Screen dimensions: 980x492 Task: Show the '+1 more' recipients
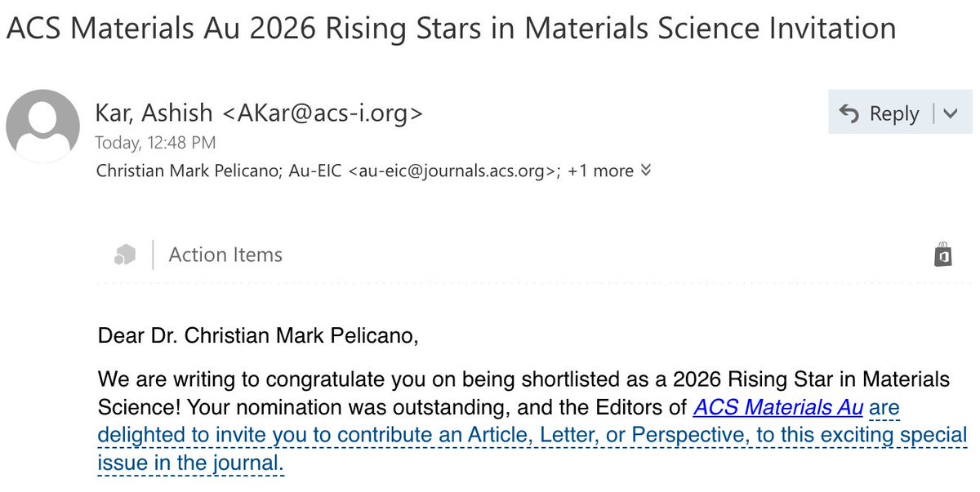[x=600, y=171]
